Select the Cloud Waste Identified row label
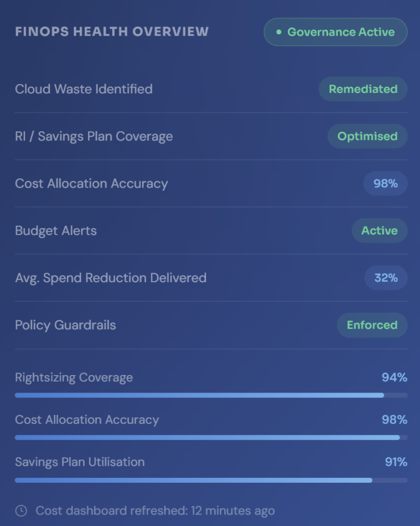Image resolution: width=420 pixels, height=526 pixels. (84, 89)
